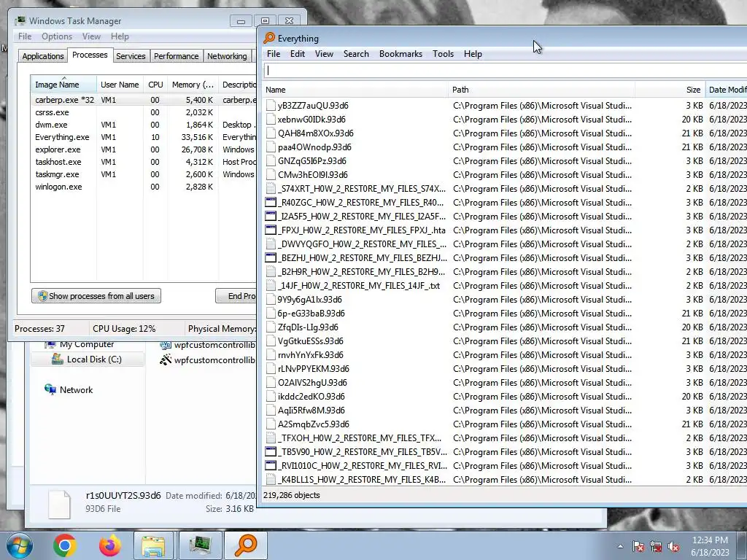Open Everything Tools menu
This screenshot has width=747, height=560.
pyautogui.click(x=443, y=54)
